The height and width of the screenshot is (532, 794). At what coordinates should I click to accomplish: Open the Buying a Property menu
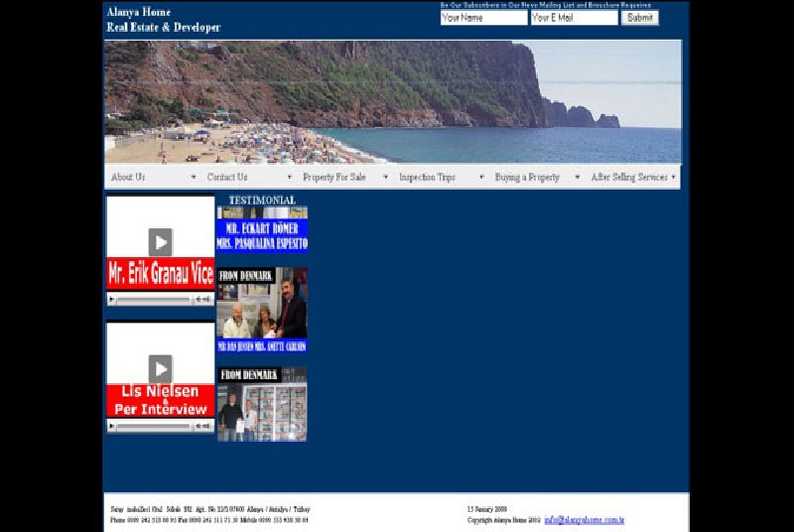527,178
